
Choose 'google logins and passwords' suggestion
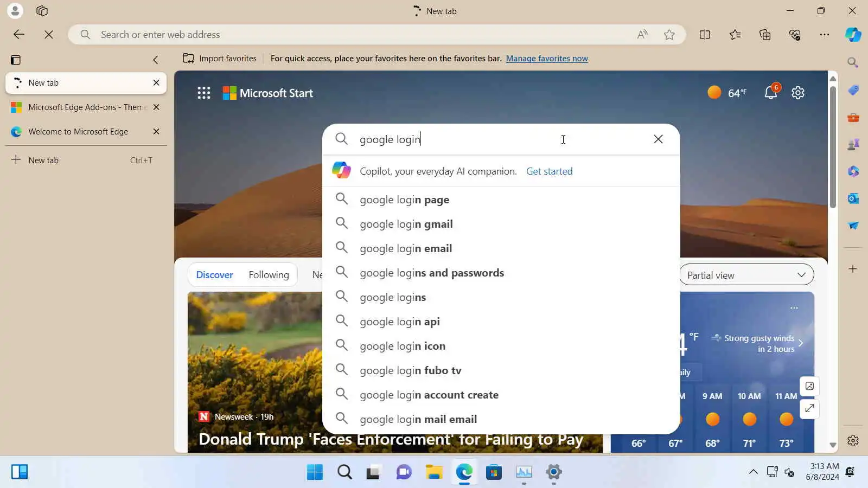(501, 273)
